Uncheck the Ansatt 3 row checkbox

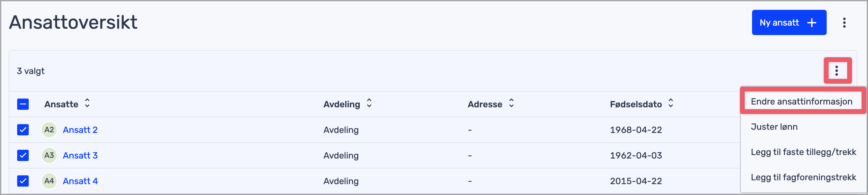[x=23, y=155]
